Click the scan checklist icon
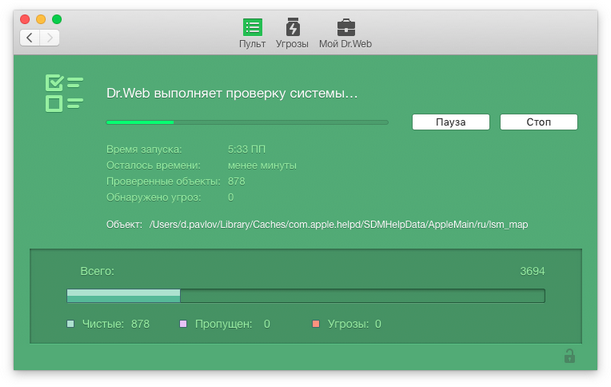The width and height of the screenshot is (611, 387). 64,93
